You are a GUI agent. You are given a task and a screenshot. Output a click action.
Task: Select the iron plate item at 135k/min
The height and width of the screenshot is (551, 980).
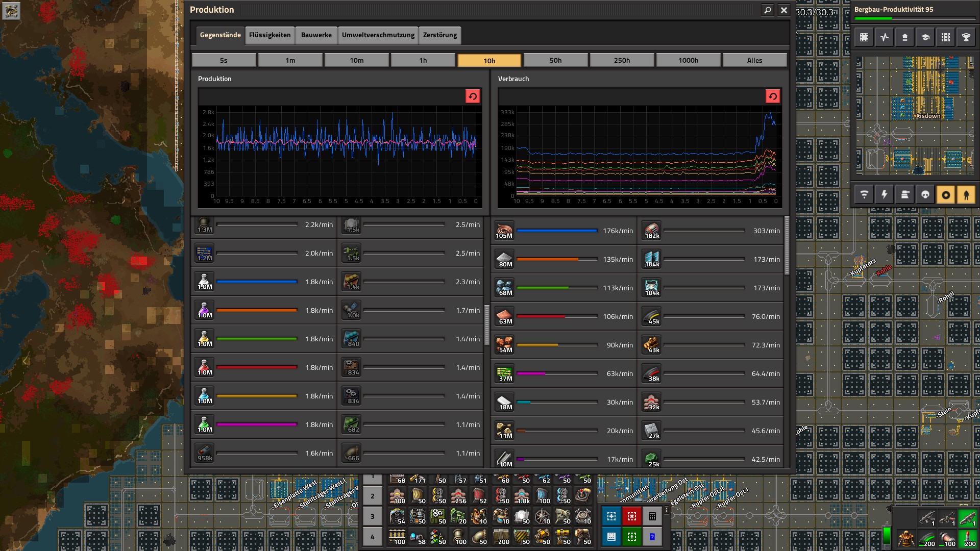pos(504,259)
